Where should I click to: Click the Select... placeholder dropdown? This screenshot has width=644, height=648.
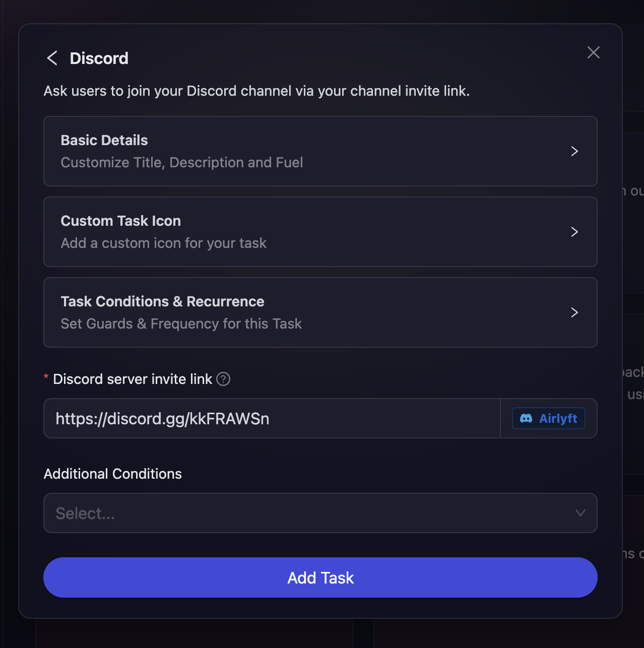click(x=202, y=513)
